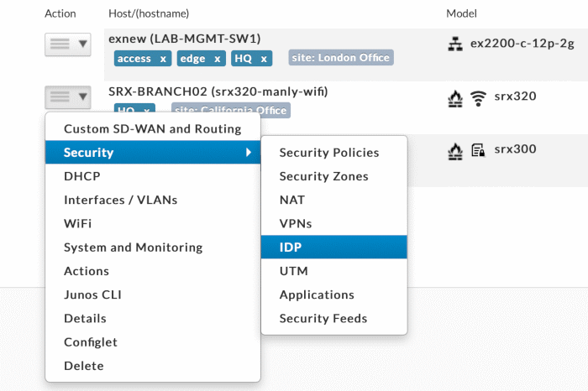This screenshot has width=588, height=391.
Task: Click the firewall icon beside srx300
Action: click(456, 151)
